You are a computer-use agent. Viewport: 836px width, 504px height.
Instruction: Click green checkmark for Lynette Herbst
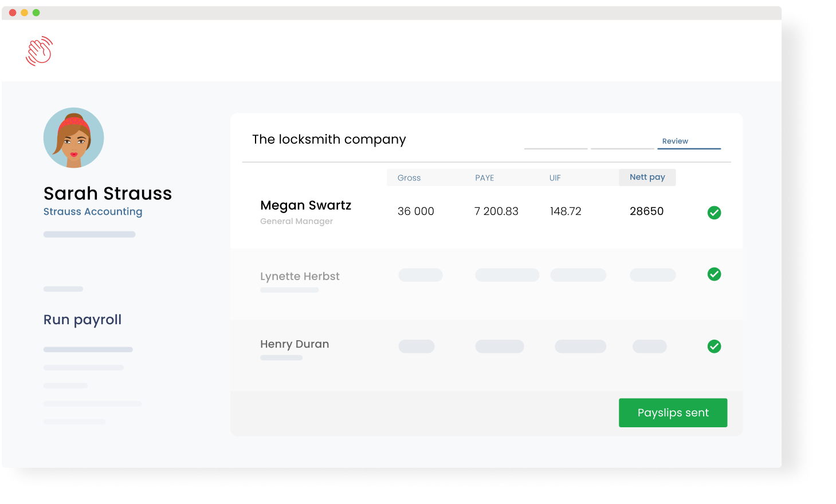pos(714,274)
